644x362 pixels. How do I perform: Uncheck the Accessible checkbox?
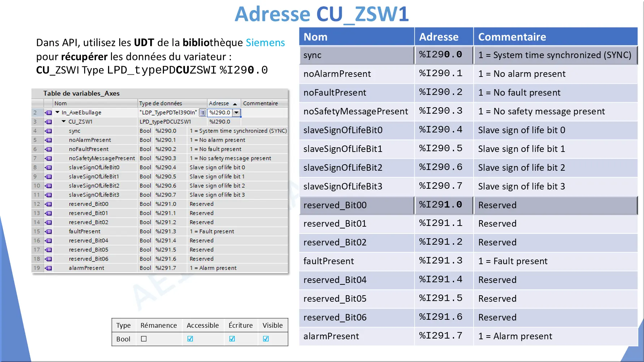coord(190,339)
